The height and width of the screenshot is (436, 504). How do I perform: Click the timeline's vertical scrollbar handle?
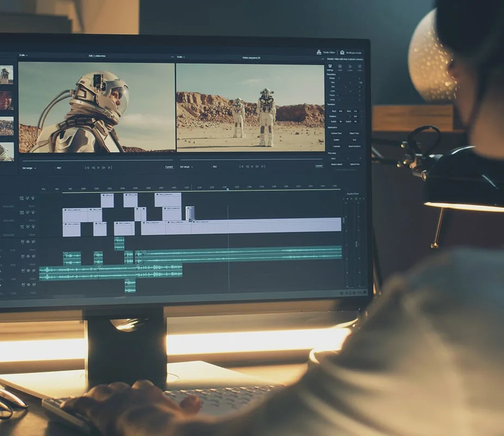[343, 220]
